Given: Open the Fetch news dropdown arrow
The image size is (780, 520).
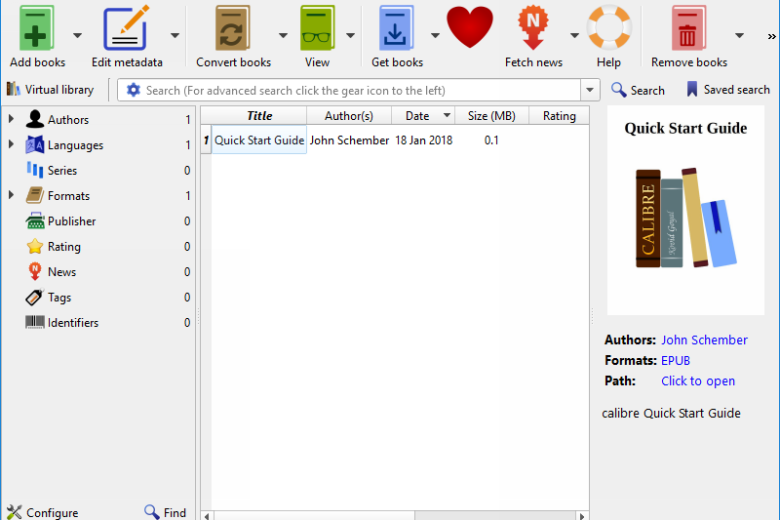Looking at the screenshot, I should [x=574, y=35].
